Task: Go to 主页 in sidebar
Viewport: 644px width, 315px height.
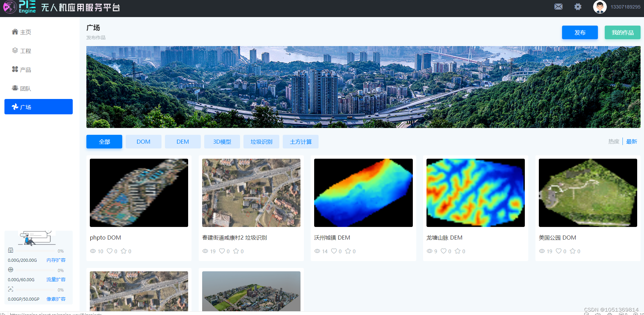Action: pyautogui.click(x=39, y=32)
